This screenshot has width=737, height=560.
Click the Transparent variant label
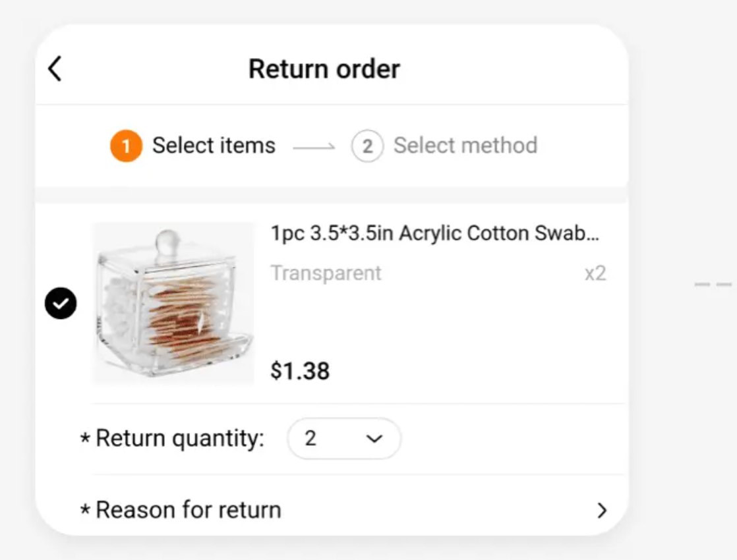[x=326, y=273]
